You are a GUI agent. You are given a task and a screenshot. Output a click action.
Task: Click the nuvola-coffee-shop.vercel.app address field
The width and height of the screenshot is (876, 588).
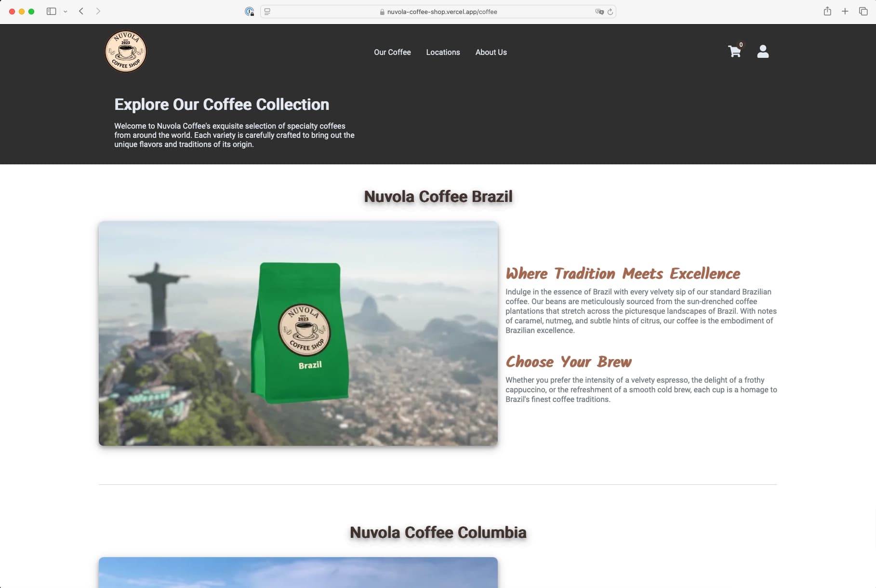438,12
